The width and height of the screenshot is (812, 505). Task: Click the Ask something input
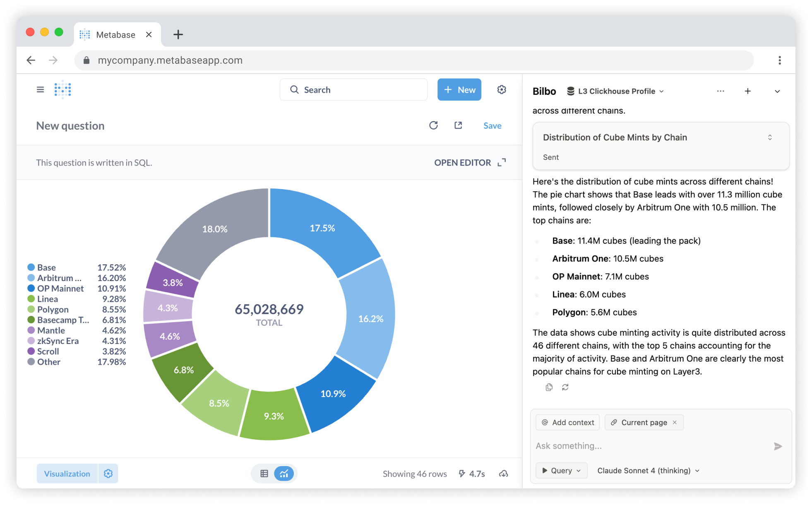[652, 446]
